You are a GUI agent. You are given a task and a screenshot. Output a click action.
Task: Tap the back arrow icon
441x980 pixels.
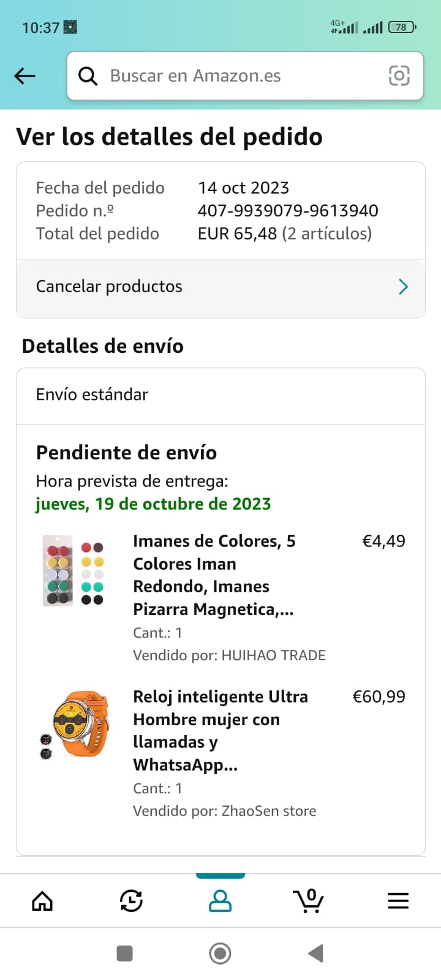25,76
